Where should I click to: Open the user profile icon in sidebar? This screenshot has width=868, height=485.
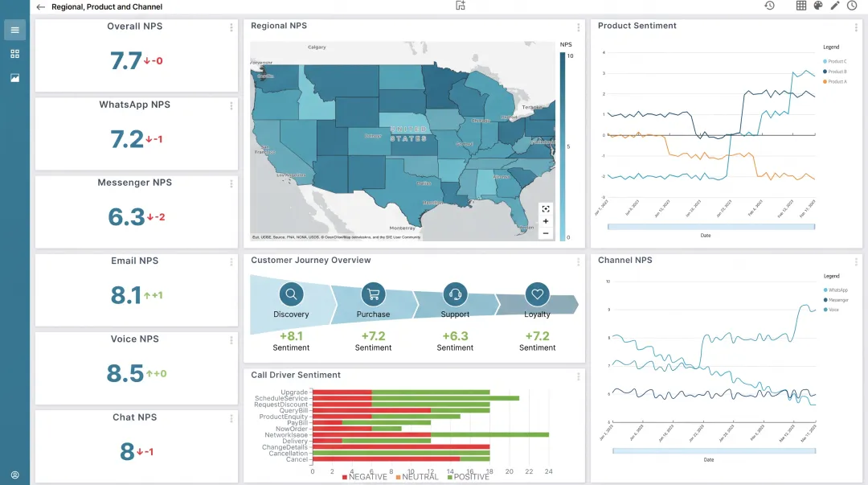(x=15, y=475)
